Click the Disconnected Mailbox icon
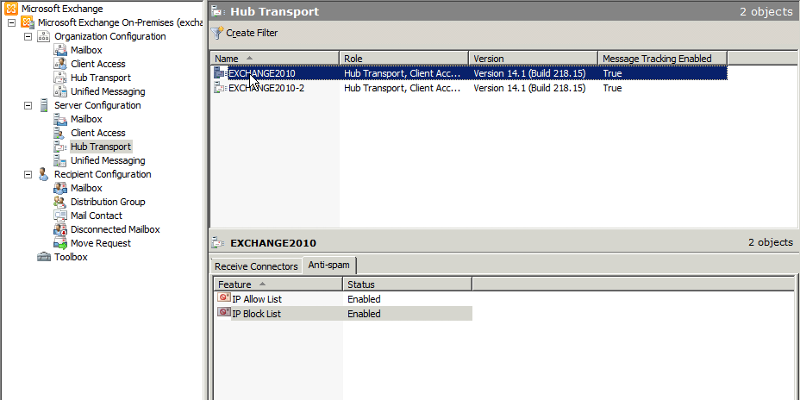 61,229
